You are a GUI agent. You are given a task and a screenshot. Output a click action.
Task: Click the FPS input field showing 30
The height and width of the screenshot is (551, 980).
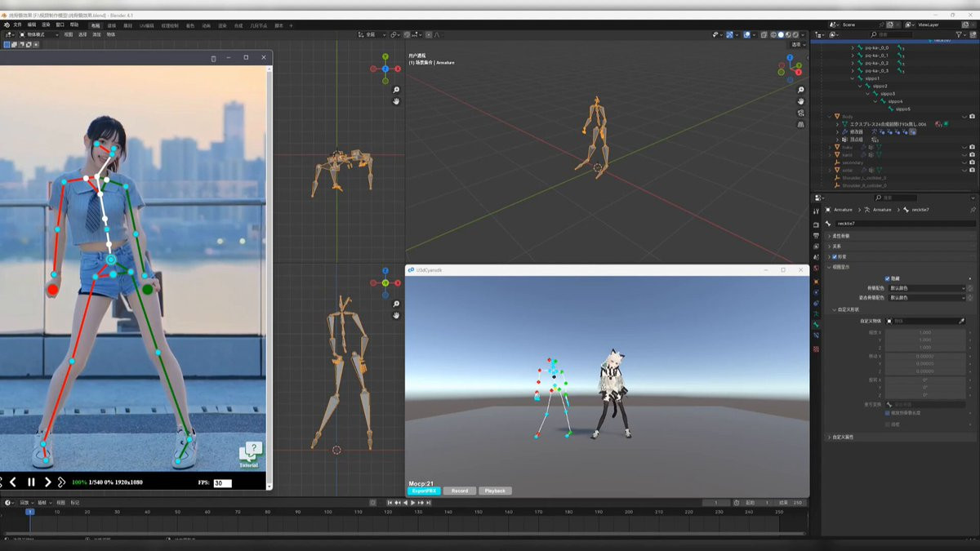222,483
